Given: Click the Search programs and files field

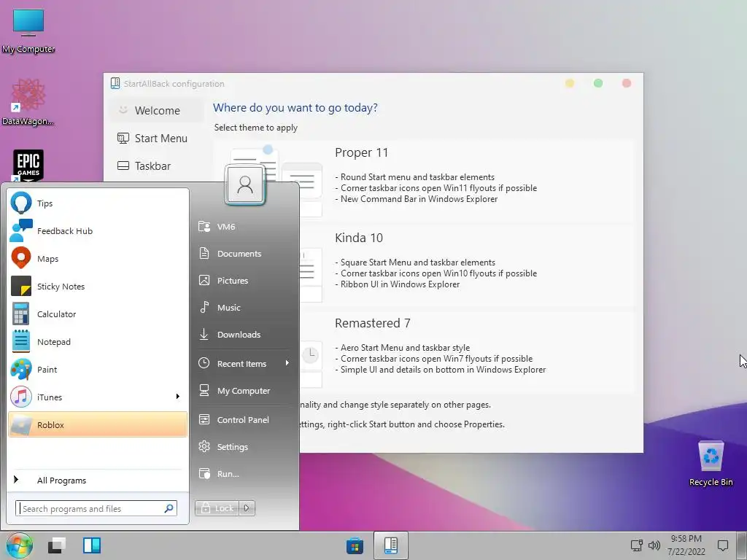Looking at the screenshot, I should [96, 508].
